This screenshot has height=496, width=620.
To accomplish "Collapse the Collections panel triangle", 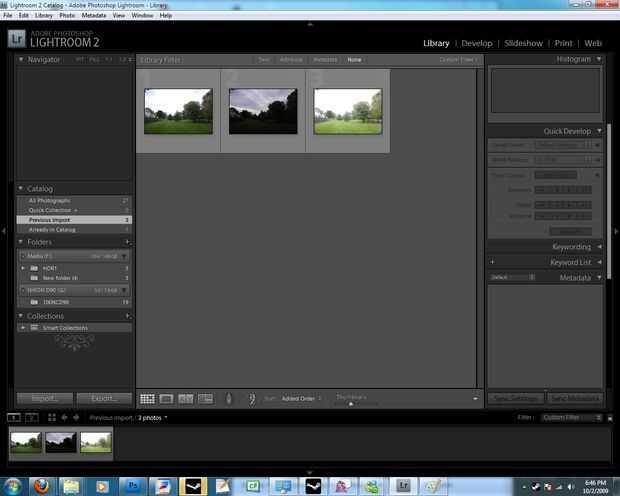I will tap(21, 316).
